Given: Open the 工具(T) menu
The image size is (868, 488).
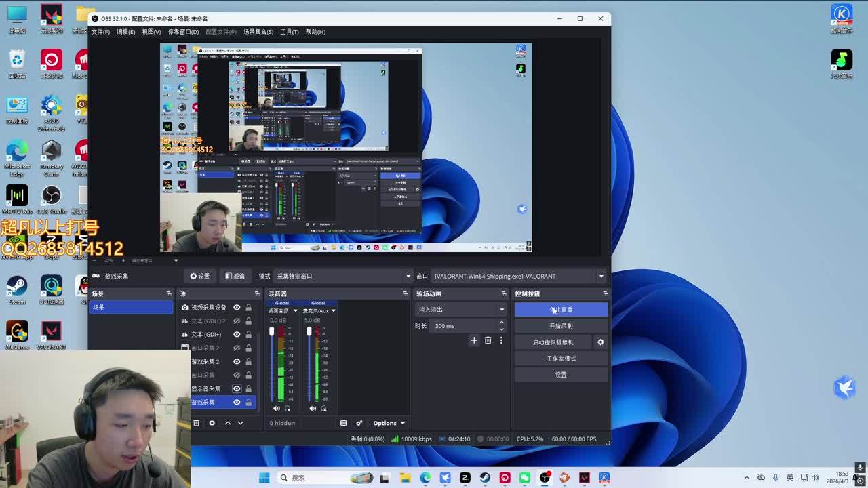Looking at the screenshot, I should point(290,32).
